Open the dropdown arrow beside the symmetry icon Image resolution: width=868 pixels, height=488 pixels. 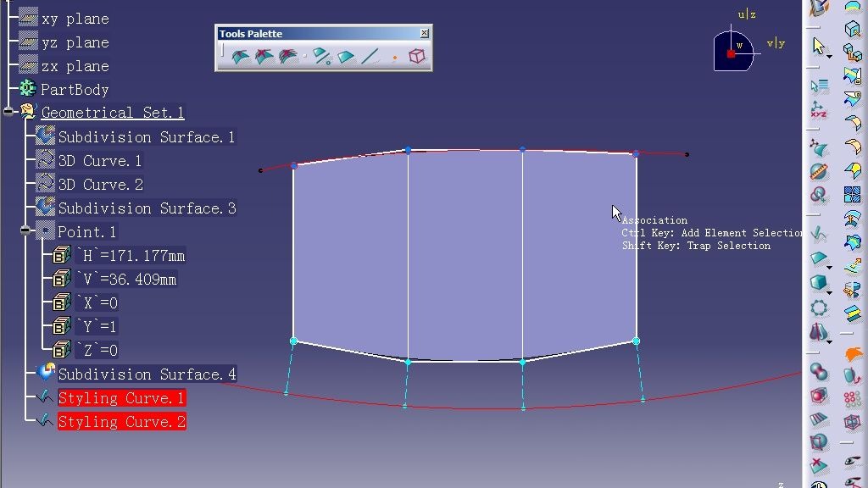(x=829, y=342)
